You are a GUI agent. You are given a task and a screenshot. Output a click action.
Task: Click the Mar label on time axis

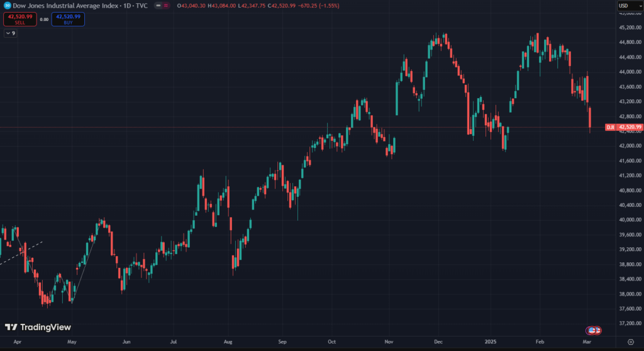587,342
